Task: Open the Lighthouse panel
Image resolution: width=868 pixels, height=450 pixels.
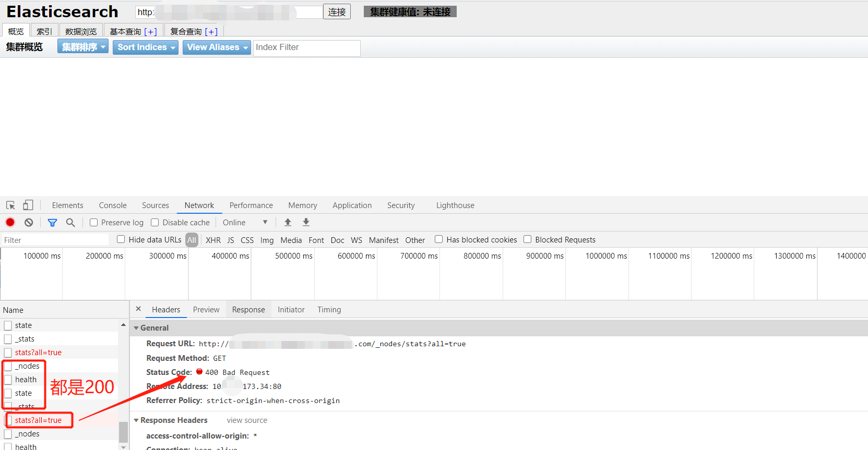Action: click(455, 205)
